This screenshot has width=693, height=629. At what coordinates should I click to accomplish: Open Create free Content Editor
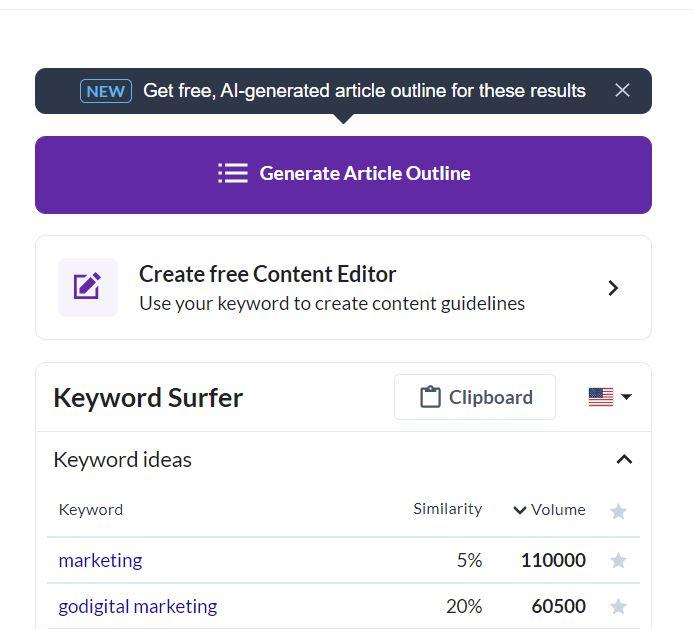click(343, 288)
